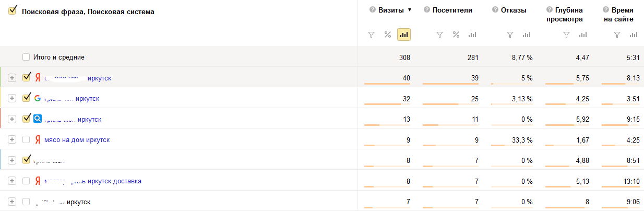
Task: Click the bar chart icon under Время на сайте
Action: pyautogui.click(x=633, y=34)
